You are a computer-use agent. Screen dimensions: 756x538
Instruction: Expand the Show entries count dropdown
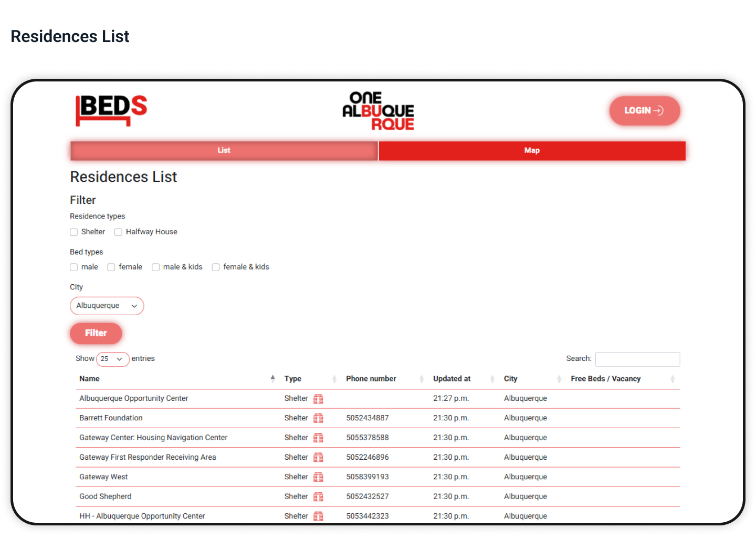coord(112,359)
